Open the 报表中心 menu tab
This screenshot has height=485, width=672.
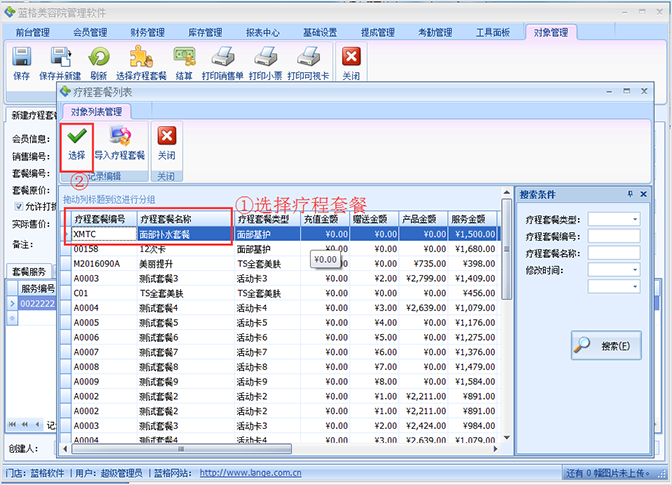[x=262, y=32]
